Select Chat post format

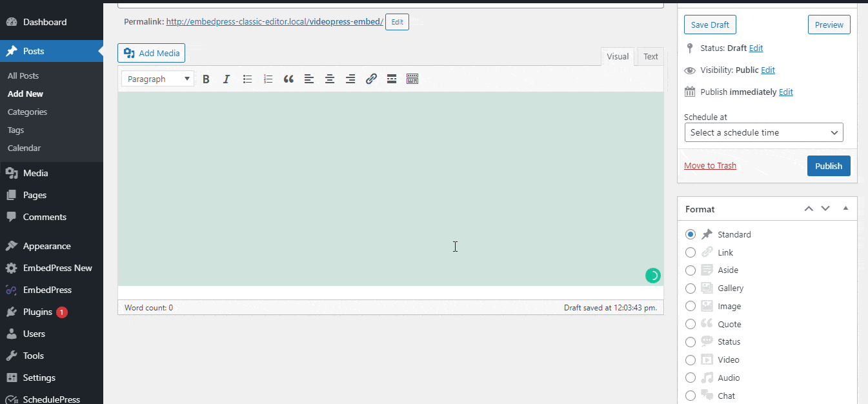click(691, 396)
